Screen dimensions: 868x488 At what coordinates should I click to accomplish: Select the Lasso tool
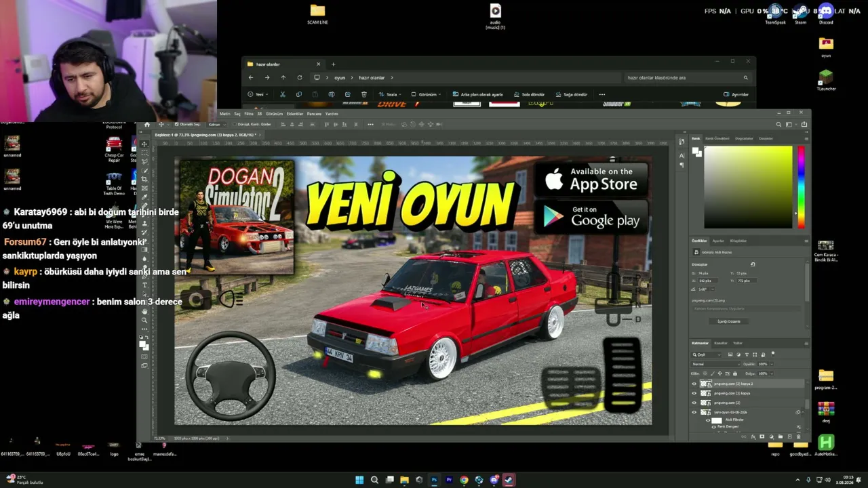tap(144, 162)
